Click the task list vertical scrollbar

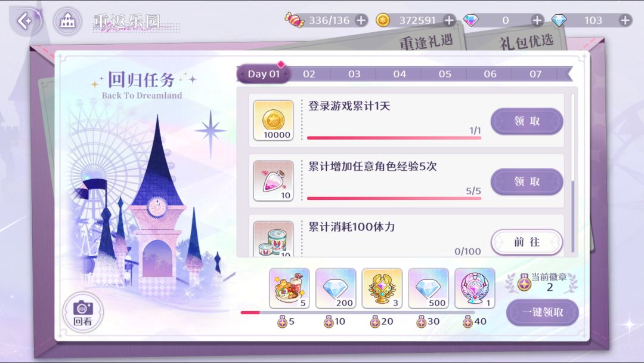tap(572, 173)
